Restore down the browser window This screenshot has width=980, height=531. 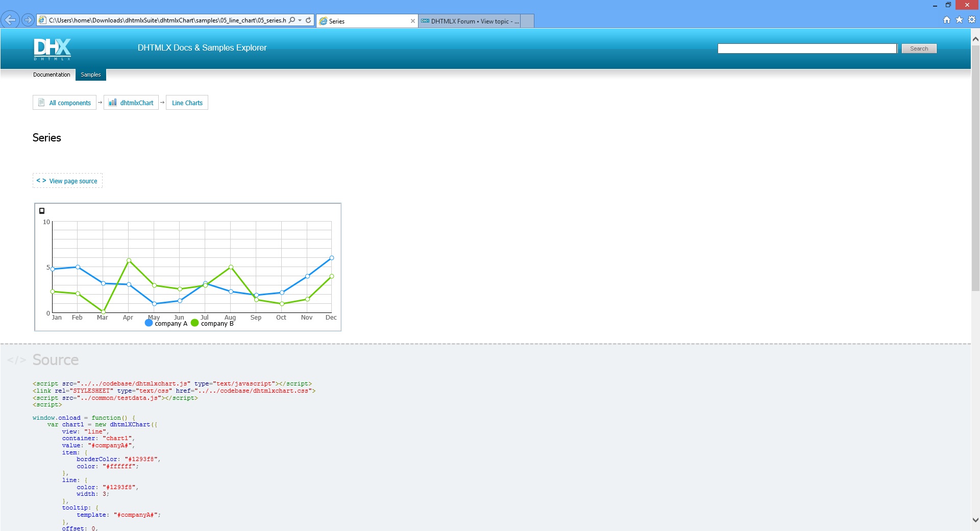coord(948,5)
